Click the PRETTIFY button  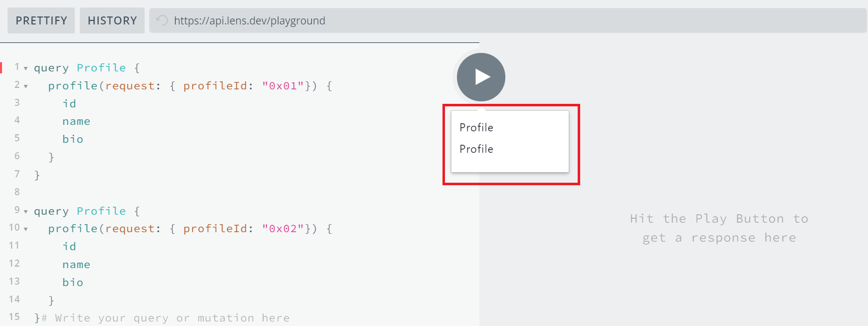[x=41, y=20]
